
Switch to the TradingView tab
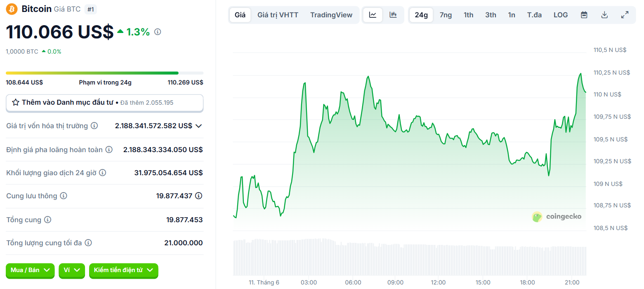(331, 15)
